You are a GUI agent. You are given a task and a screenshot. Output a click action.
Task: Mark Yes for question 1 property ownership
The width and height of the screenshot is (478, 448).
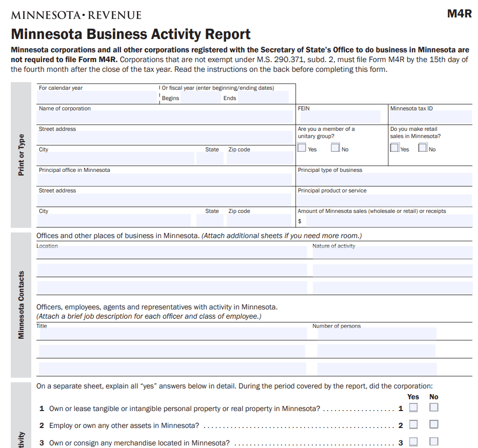tap(413, 408)
